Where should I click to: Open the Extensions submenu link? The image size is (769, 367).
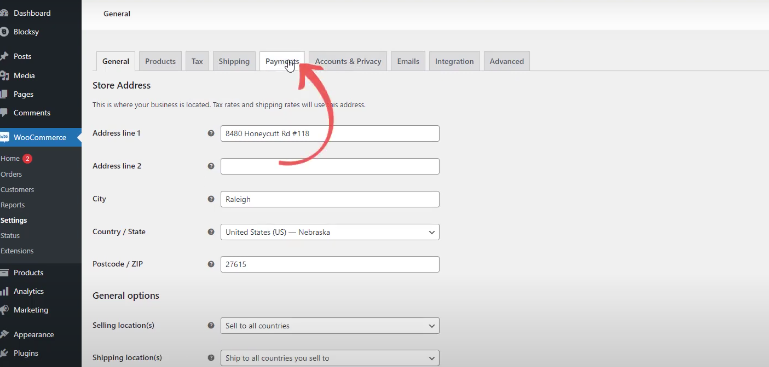click(17, 251)
